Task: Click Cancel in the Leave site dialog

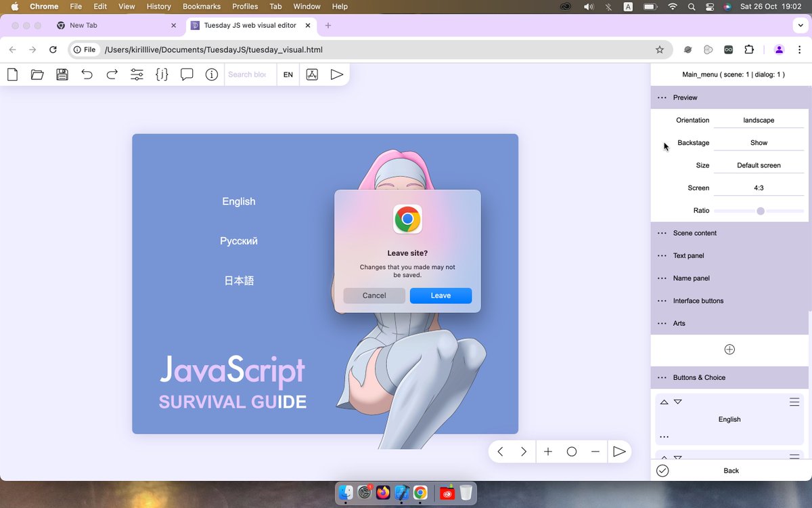Action: tap(374, 295)
